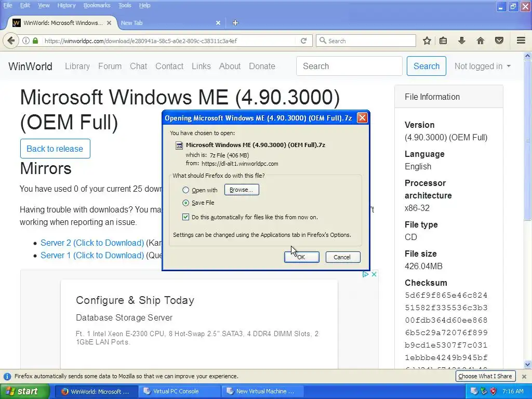Click the page scrollbar up arrow
This screenshot has width=532, height=399.
pyautogui.click(x=527, y=56)
